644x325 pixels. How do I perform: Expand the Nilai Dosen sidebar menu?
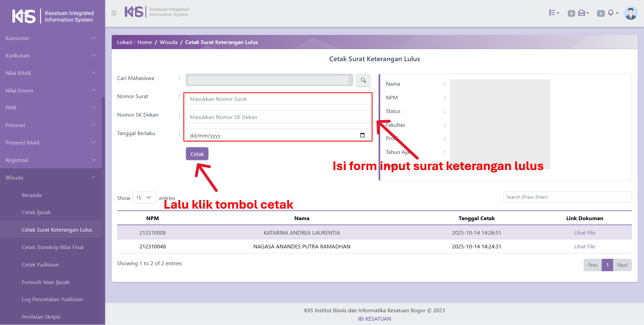tap(50, 90)
